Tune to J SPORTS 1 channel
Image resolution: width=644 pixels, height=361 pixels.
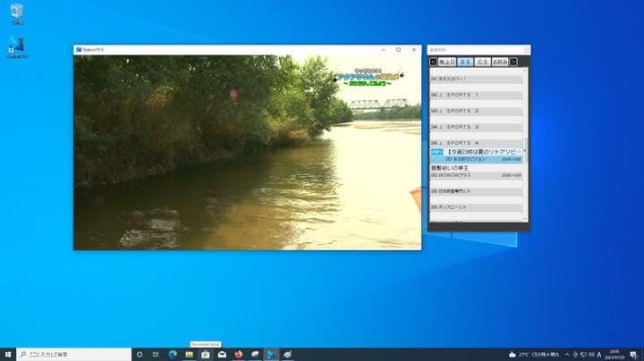click(476, 92)
